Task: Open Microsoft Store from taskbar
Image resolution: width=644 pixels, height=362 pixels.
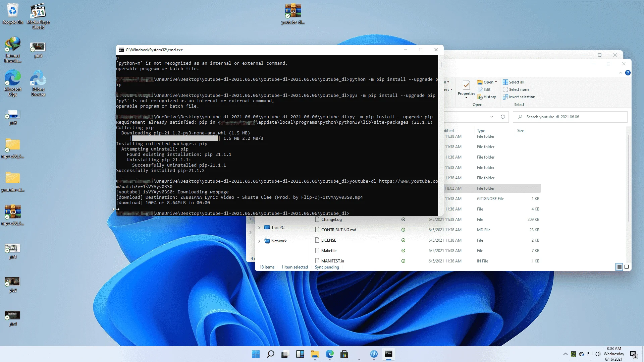Action: (344, 354)
